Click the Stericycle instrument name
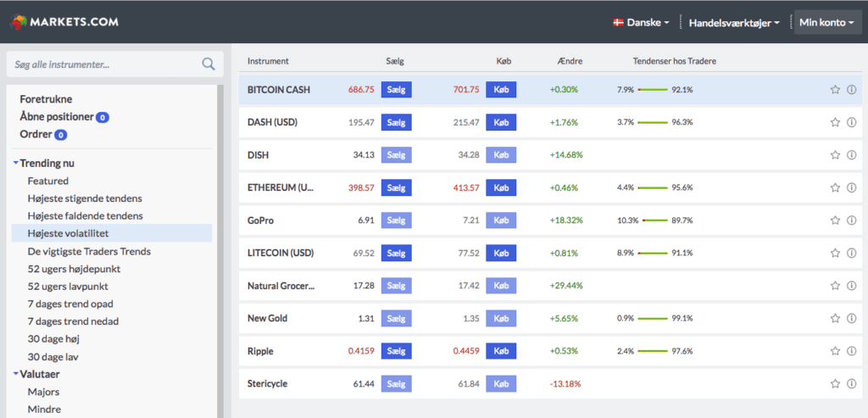This screenshot has height=418, width=868. click(x=267, y=384)
